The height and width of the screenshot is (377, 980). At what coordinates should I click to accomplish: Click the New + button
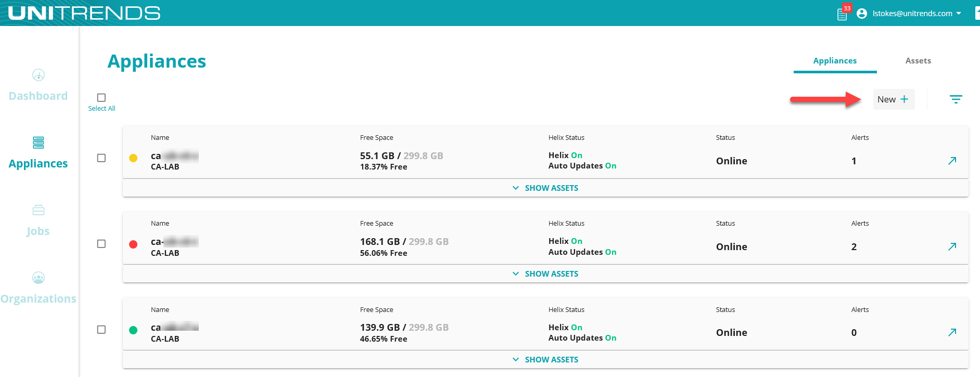tap(894, 99)
